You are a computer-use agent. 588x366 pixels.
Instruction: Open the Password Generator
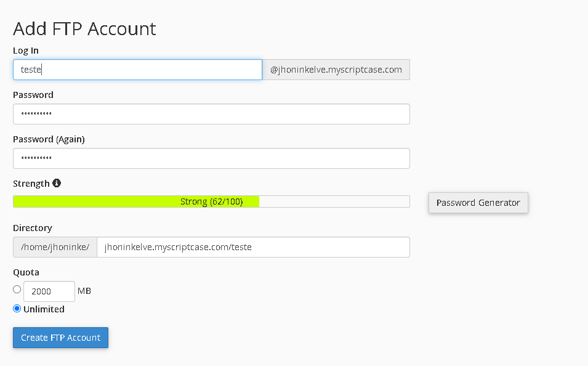(x=478, y=203)
